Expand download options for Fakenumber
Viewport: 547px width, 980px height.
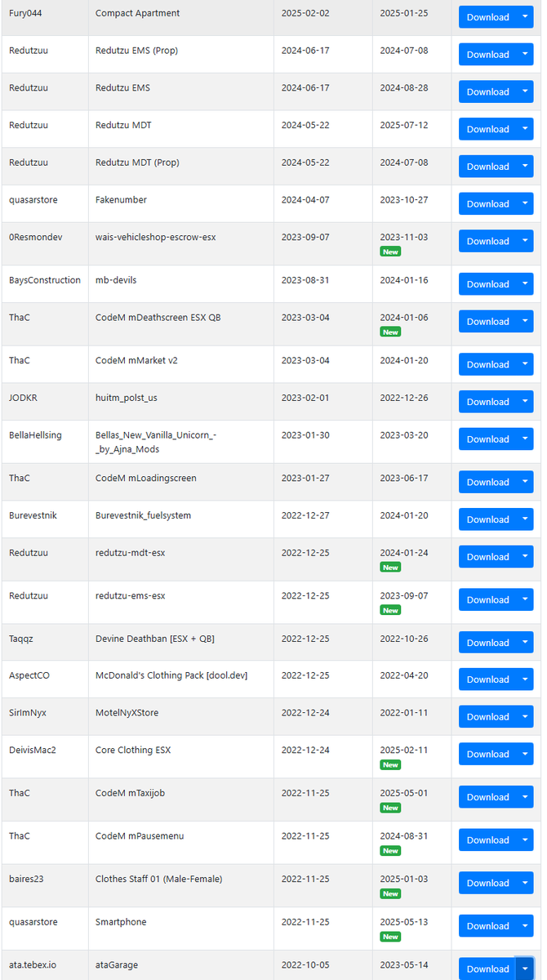click(x=525, y=204)
